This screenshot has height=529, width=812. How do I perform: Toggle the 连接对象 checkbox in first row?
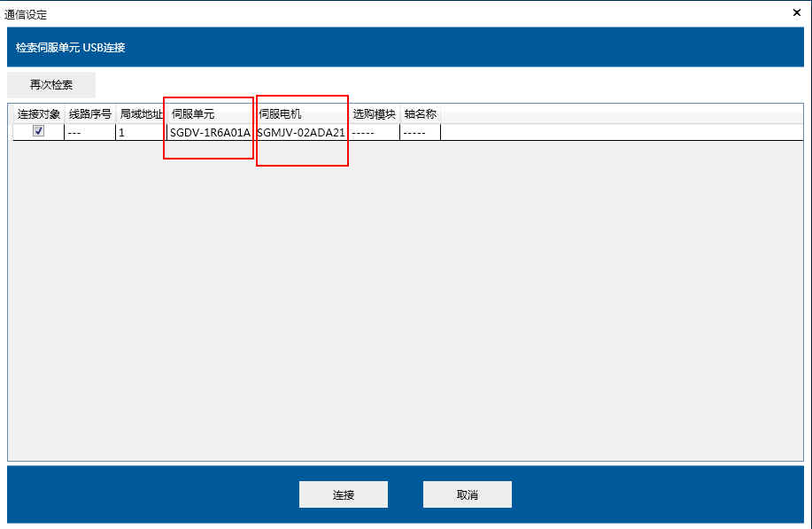coord(38,131)
